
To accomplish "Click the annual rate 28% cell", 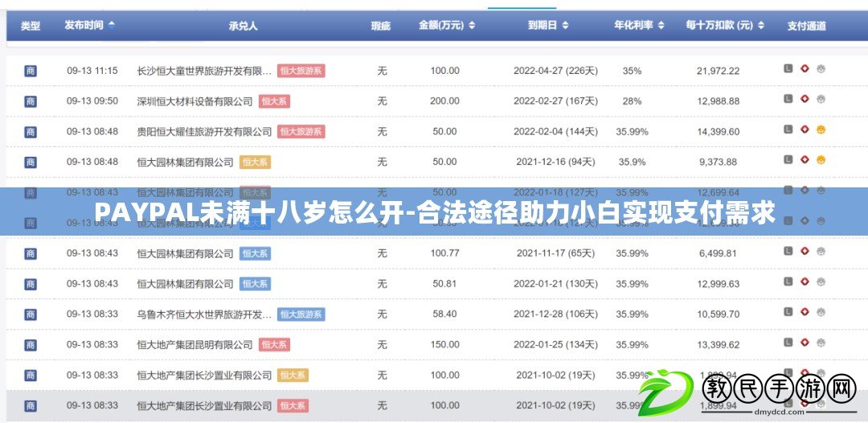I will [633, 101].
